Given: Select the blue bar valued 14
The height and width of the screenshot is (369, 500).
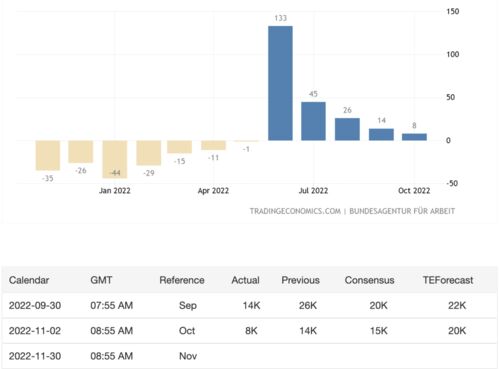Looking at the screenshot, I should click(x=381, y=134).
